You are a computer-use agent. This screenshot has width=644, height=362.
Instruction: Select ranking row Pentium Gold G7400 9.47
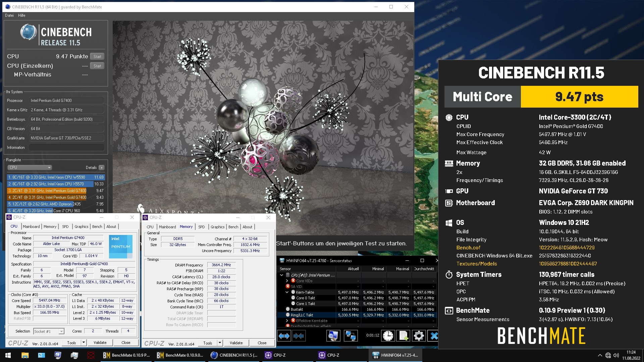[x=56, y=191]
